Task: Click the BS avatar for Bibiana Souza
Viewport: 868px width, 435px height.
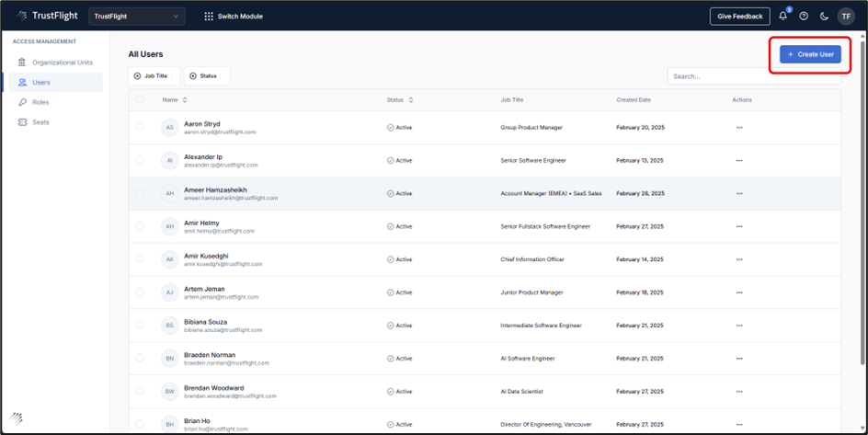Action: click(170, 326)
